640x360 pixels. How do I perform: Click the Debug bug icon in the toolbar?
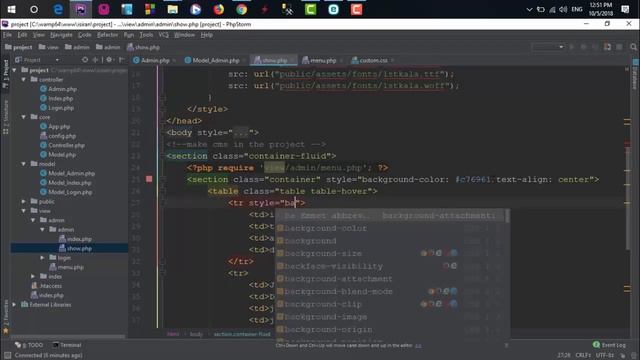tap(583, 47)
